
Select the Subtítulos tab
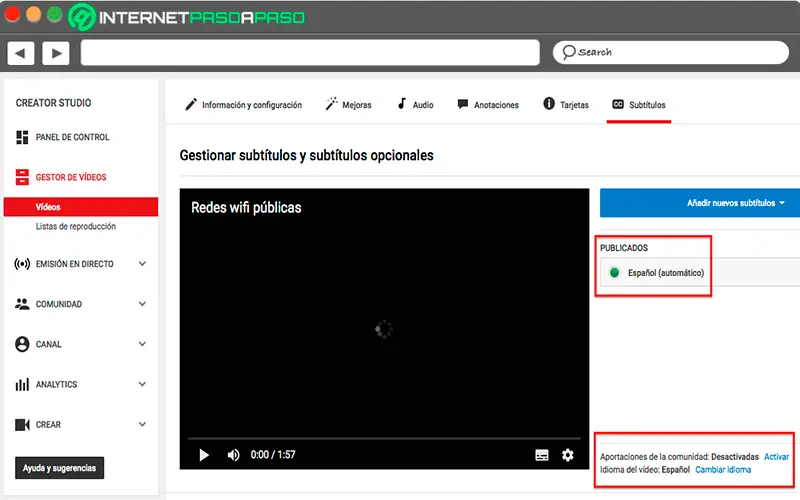(x=639, y=105)
